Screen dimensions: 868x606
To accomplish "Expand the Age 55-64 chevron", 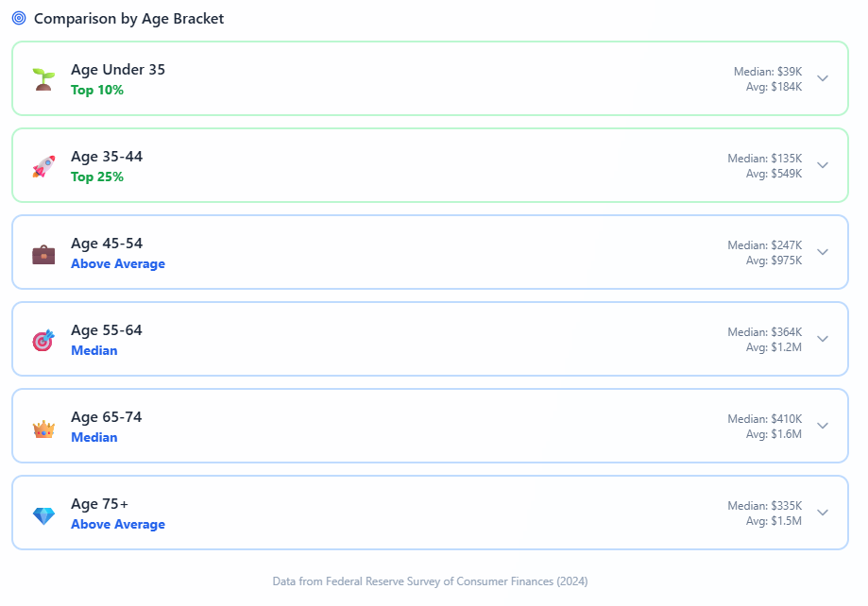I will (x=823, y=339).
